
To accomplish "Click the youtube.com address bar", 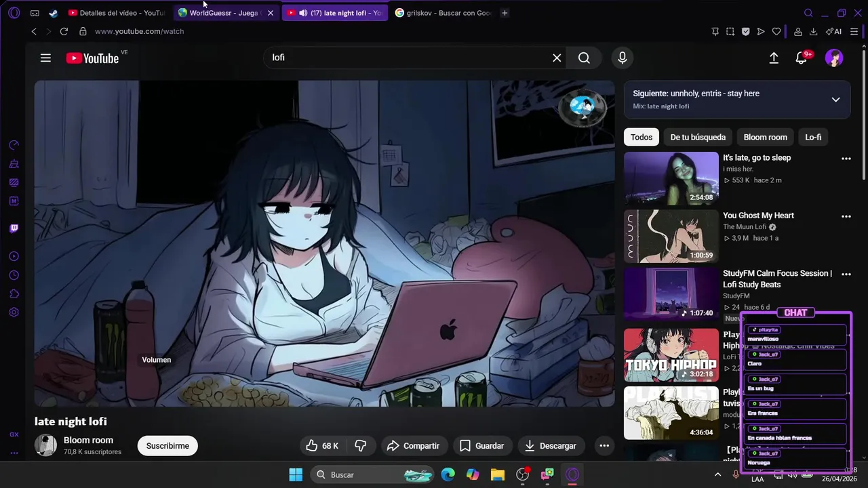I will (139, 31).
